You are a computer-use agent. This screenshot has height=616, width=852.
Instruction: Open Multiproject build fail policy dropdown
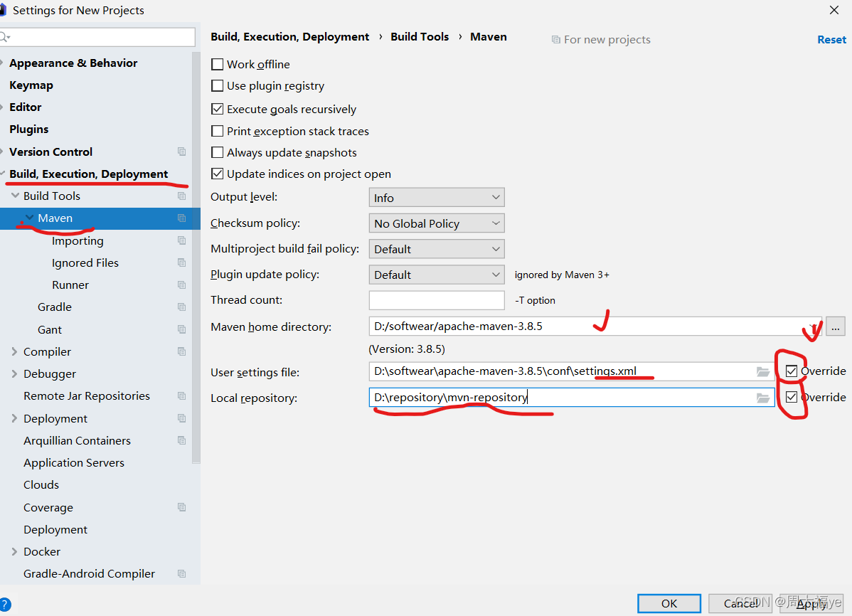point(437,249)
